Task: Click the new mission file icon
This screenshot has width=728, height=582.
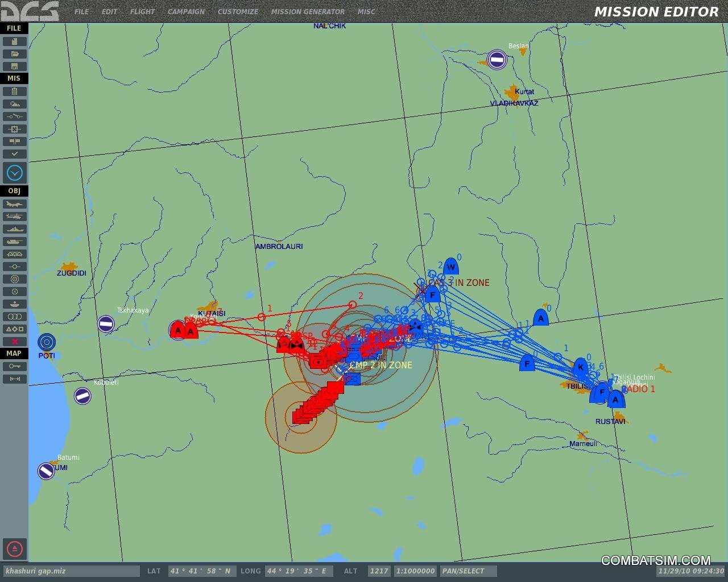Action: [x=15, y=41]
